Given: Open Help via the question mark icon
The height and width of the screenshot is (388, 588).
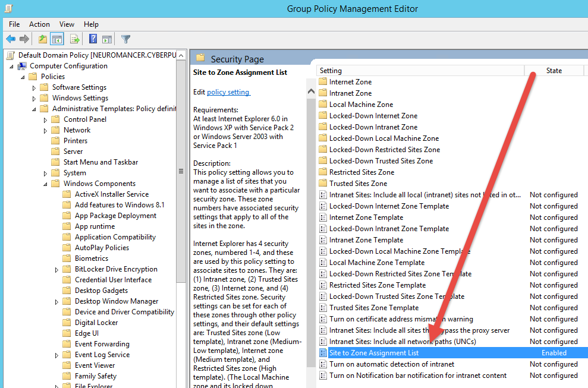Looking at the screenshot, I should (x=93, y=39).
